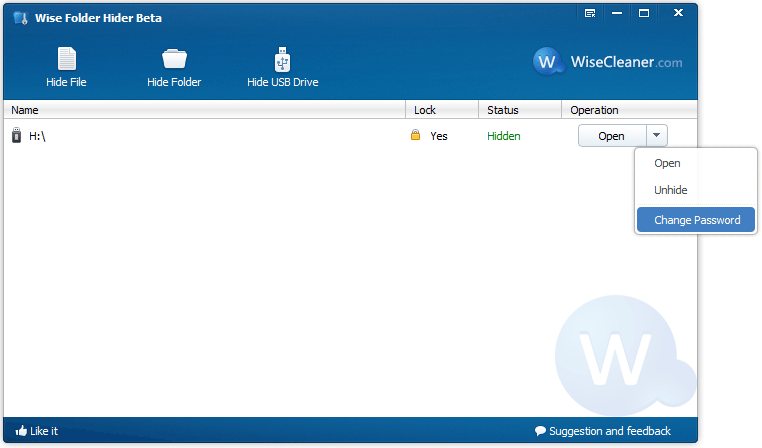The height and width of the screenshot is (448, 762).
Task: Click the yellow padlock lock icon
Action: (415, 136)
